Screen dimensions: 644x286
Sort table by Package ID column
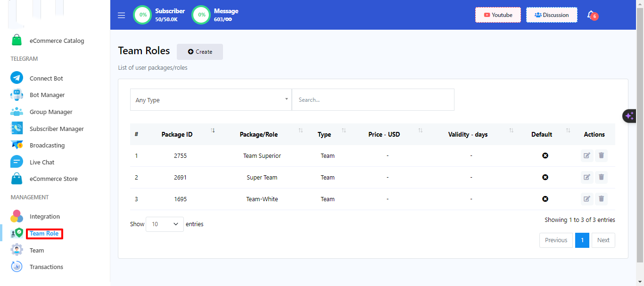click(x=177, y=134)
